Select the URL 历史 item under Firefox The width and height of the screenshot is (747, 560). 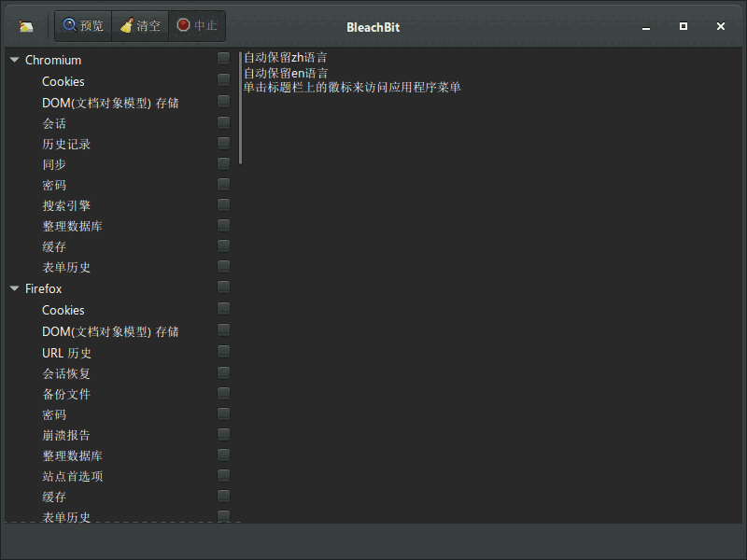pos(67,353)
